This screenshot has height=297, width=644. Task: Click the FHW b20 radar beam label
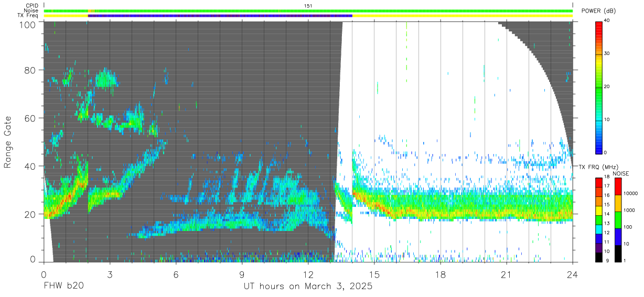tap(63, 286)
